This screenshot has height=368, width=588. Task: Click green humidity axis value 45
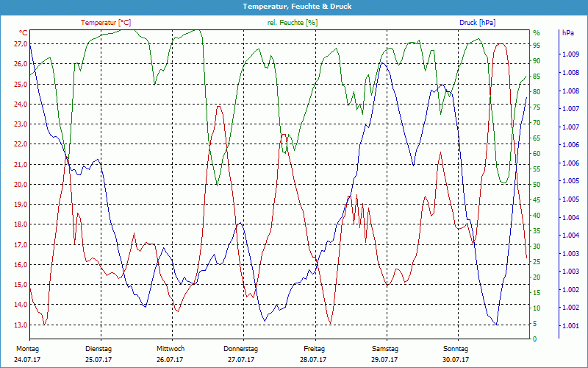pos(537,200)
